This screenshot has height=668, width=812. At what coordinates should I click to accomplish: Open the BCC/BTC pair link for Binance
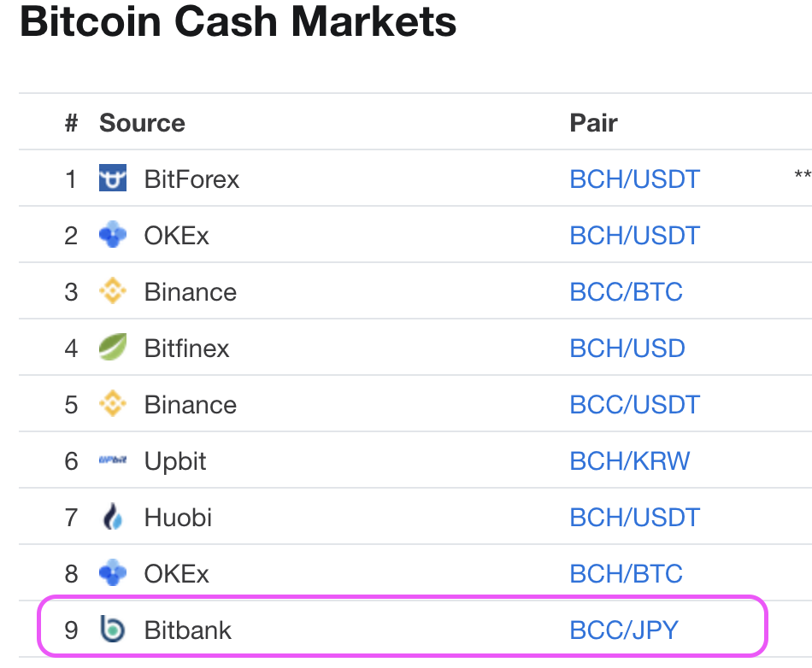[x=626, y=292]
